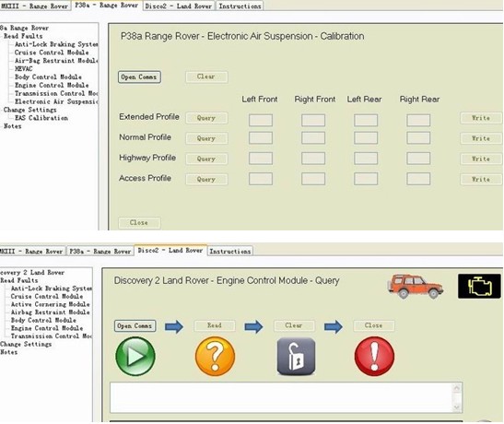Screen dimensions: 504x424
Task: Select Body Control Module in P38a tree
Action: click(x=48, y=77)
